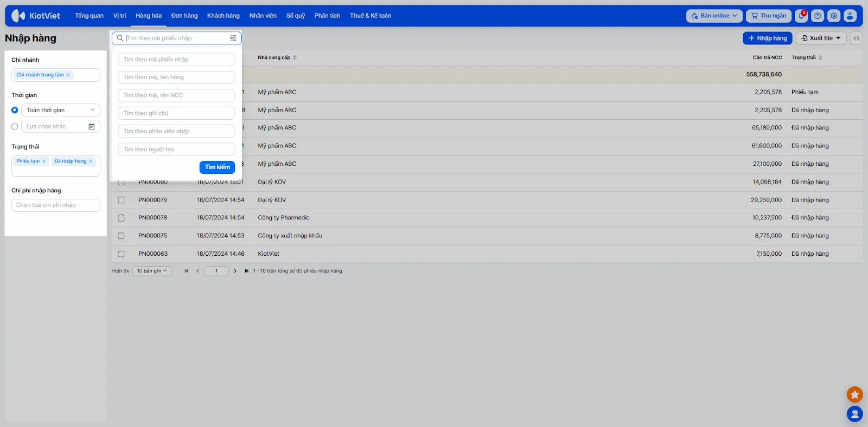Image resolution: width=868 pixels, height=427 pixels.
Task: Click the 'Tìm theo mã, tên NCC' field
Action: pos(176,95)
